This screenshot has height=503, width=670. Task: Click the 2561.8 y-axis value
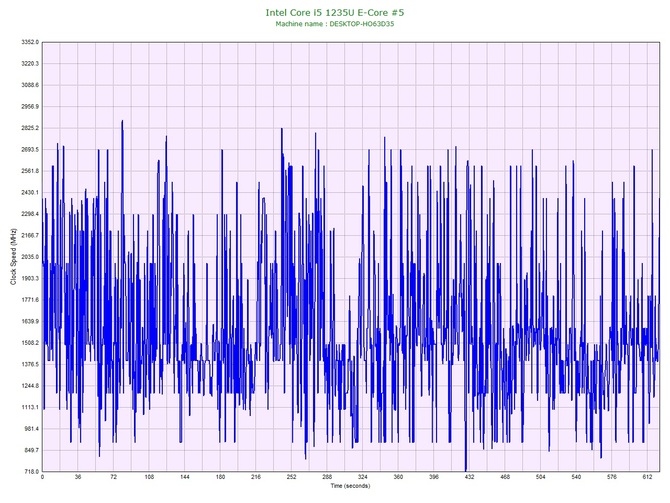pyautogui.click(x=30, y=171)
